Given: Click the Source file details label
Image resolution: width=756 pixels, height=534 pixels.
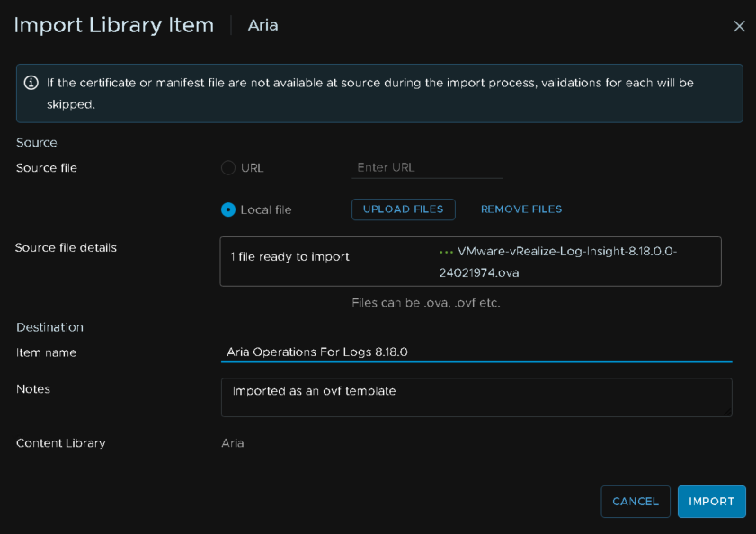Looking at the screenshot, I should [66, 247].
